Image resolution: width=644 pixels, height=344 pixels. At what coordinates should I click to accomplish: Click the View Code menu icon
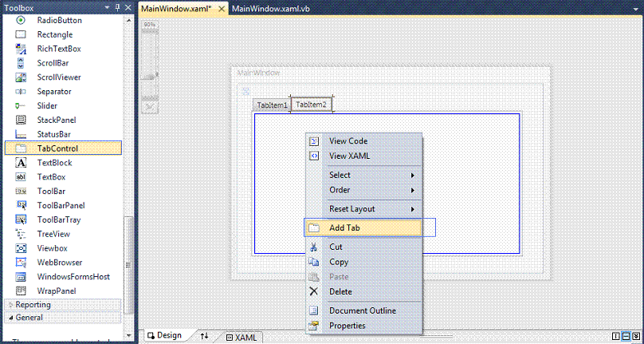[314, 141]
